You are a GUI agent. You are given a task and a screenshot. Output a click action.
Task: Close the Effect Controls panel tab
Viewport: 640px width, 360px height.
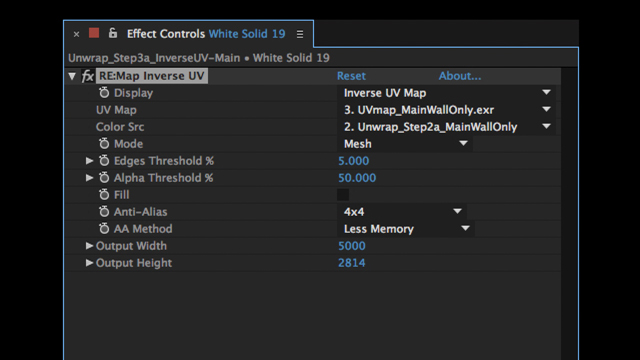tap(76, 34)
